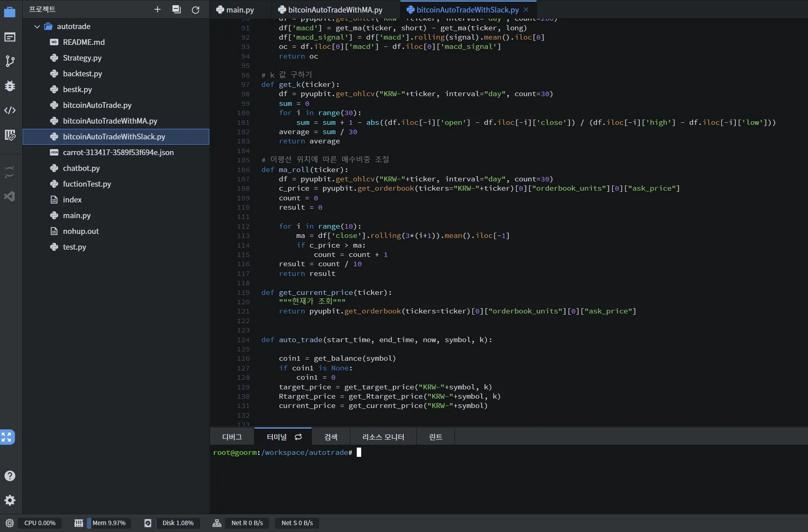
Task: Click the sync arrows icon in sidebar
Action: 10,172
